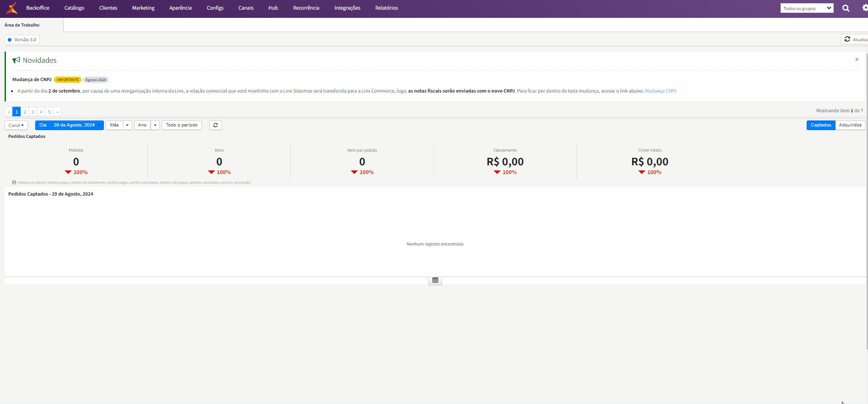The width and height of the screenshot is (868, 404).
Task: Select the Dia period button
Action: (x=43, y=125)
